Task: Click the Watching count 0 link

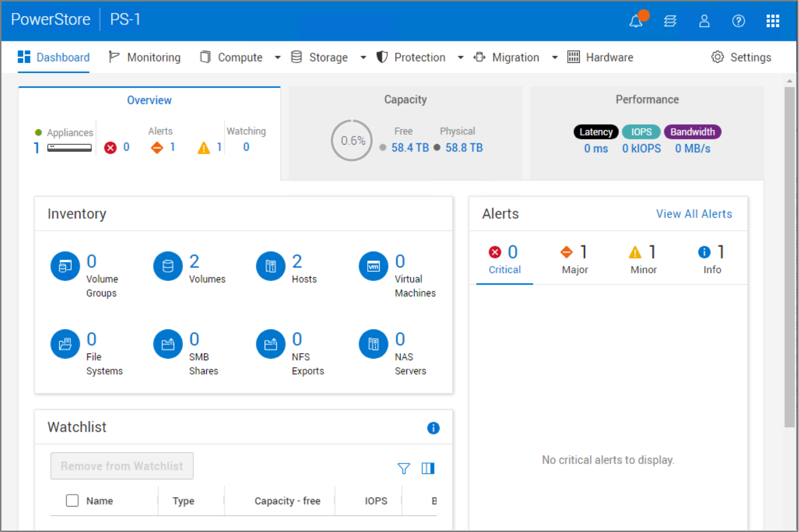Action: pyautogui.click(x=246, y=147)
